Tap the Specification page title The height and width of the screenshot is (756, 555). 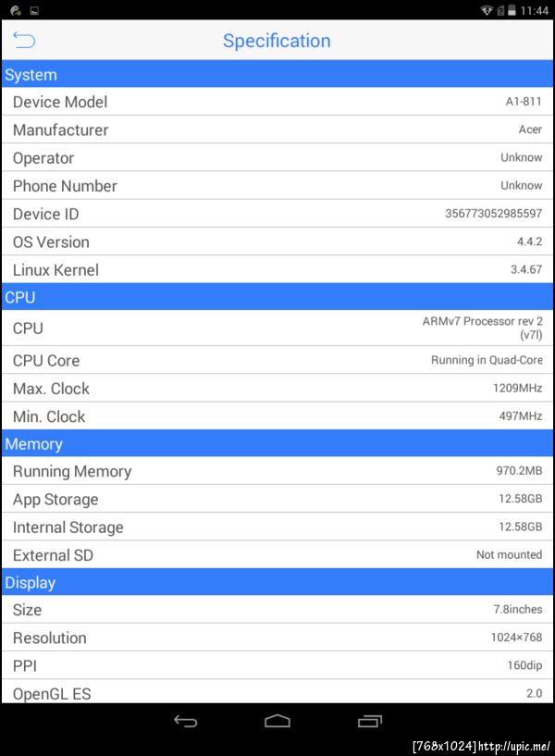(x=277, y=41)
